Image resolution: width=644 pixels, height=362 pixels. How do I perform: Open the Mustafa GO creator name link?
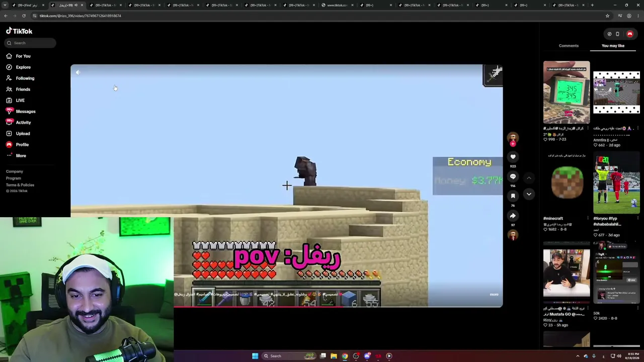[559, 314]
